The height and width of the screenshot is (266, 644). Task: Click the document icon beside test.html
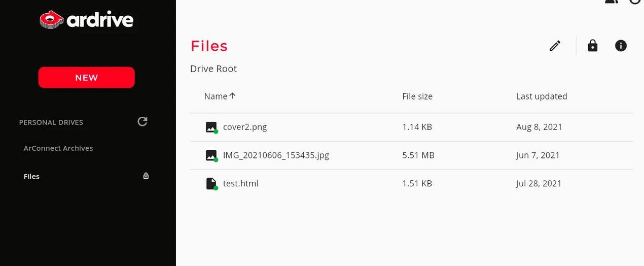tap(211, 183)
